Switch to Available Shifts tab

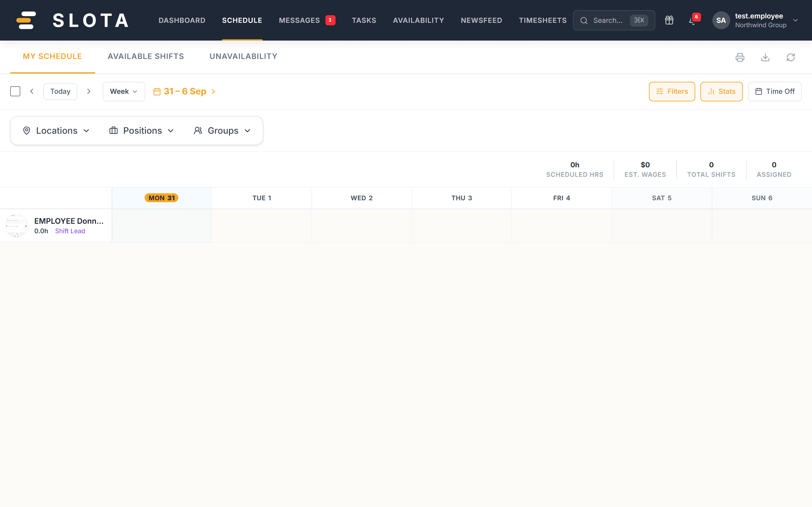(146, 56)
